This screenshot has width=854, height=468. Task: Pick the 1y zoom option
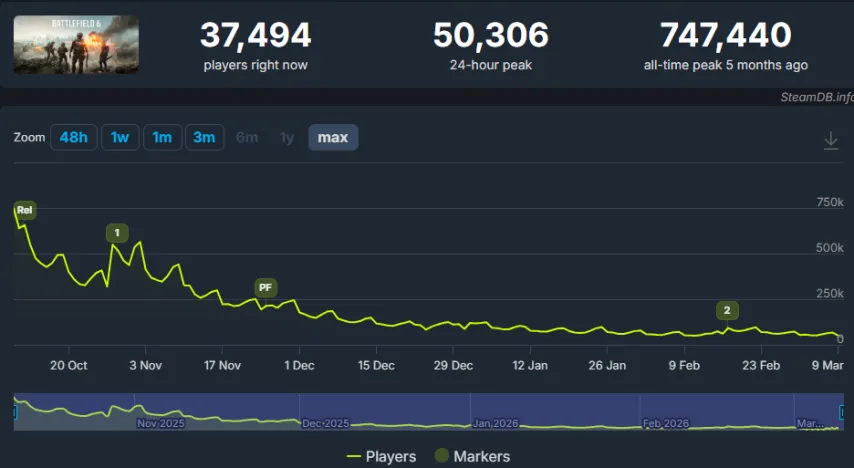[x=287, y=137]
